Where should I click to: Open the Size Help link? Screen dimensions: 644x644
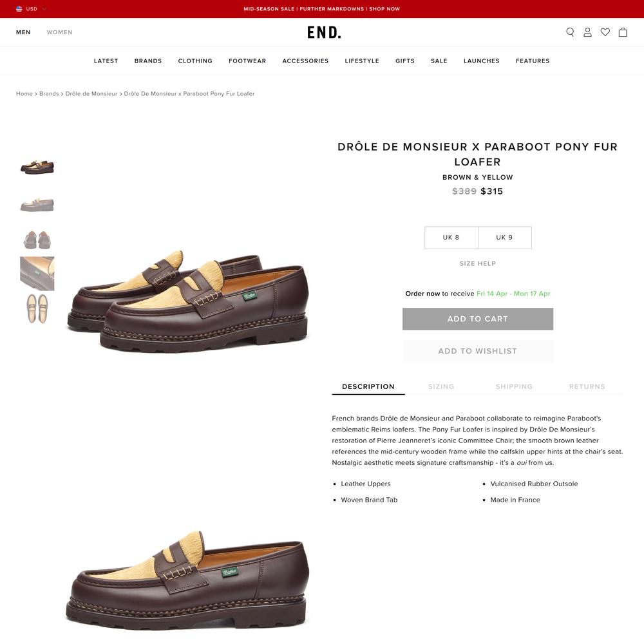pyautogui.click(x=478, y=263)
